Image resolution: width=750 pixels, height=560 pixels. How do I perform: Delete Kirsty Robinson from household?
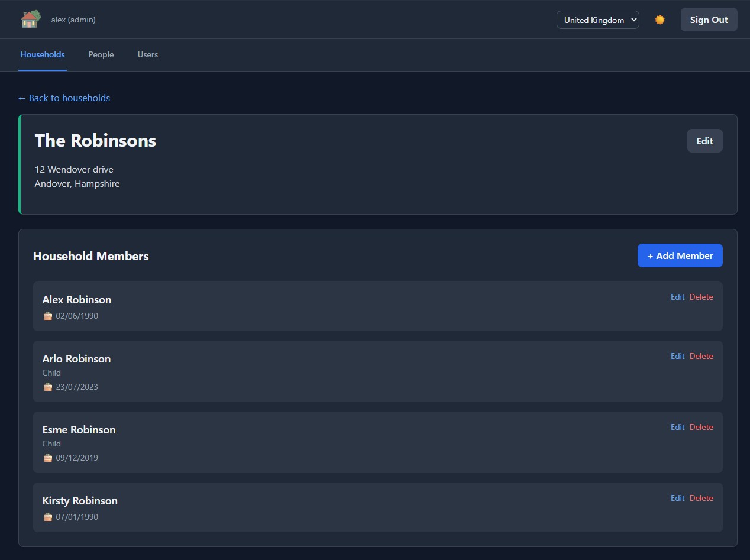[701, 498]
